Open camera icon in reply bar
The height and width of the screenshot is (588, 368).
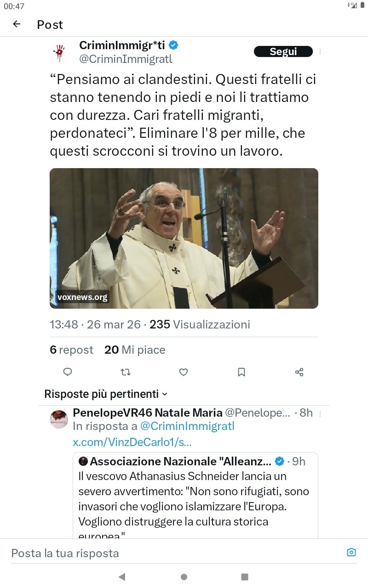351,552
